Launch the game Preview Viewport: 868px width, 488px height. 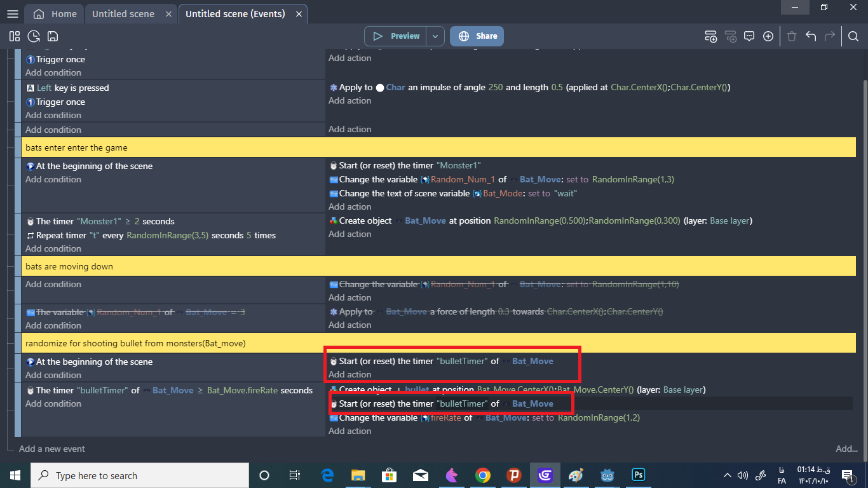(395, 36)
